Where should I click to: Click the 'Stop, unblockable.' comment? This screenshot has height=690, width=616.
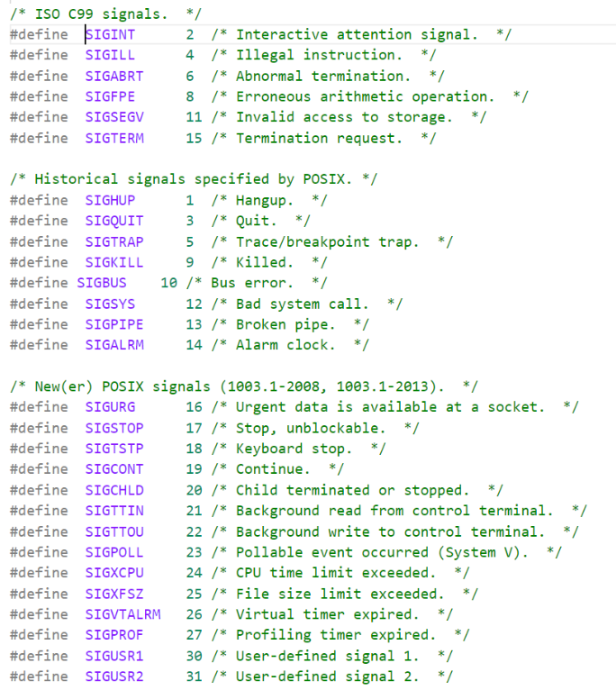[x=315, y=428]
